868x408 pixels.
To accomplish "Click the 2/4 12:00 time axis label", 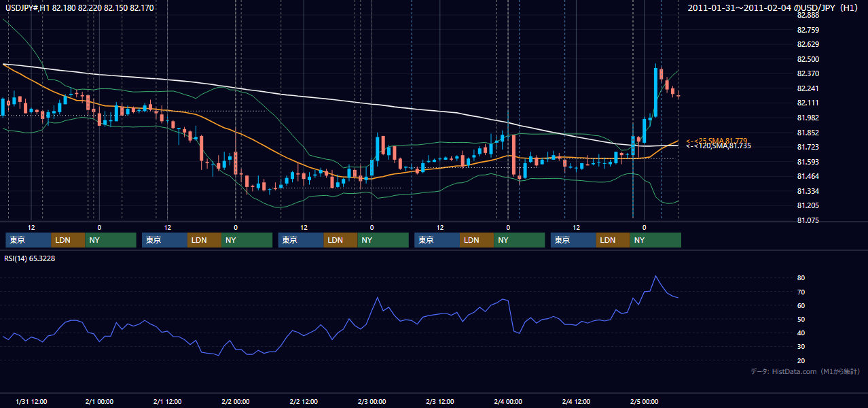I will pos(576,402).
